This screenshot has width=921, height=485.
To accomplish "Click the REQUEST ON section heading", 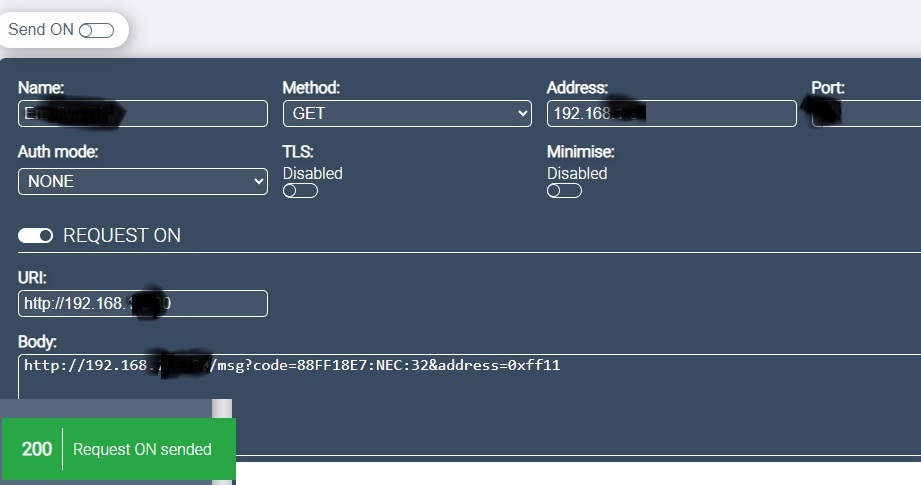I will pos(122,236).
